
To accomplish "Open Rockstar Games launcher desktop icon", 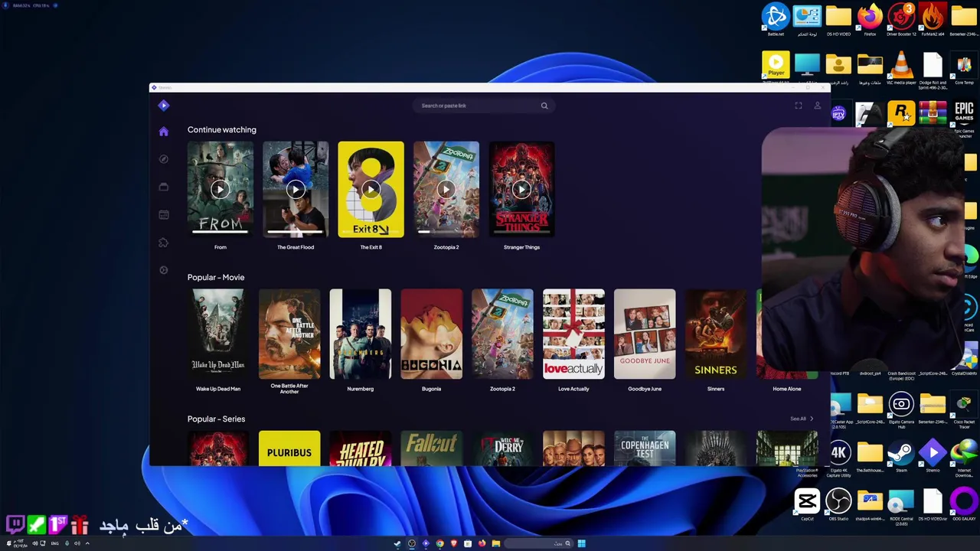I will (x=901, y=114).
